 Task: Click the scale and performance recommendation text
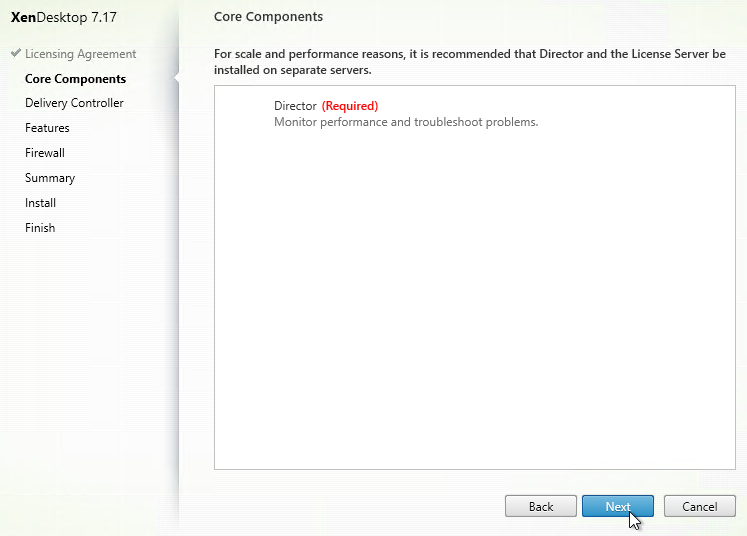470,62
